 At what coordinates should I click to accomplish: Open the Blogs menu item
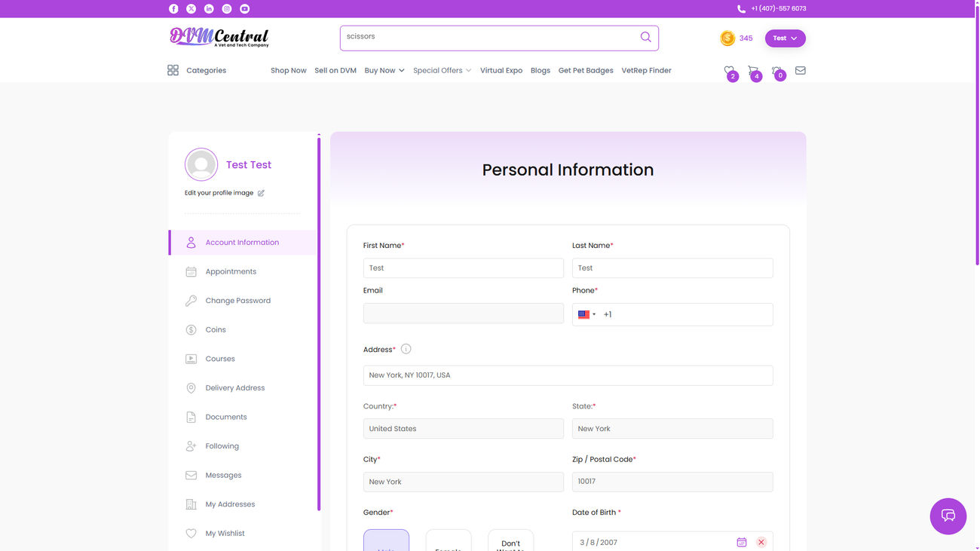coord(541,71)
